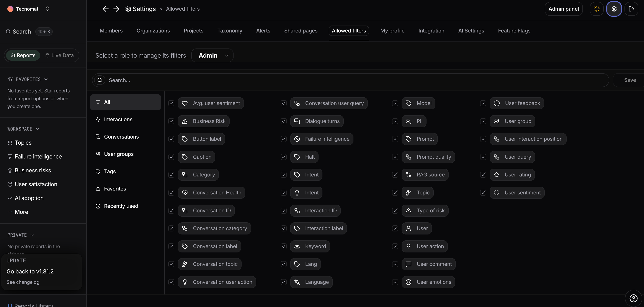Open the Taxonomy tab
This screenshot has width=644, height=307.
click(230, 31)
